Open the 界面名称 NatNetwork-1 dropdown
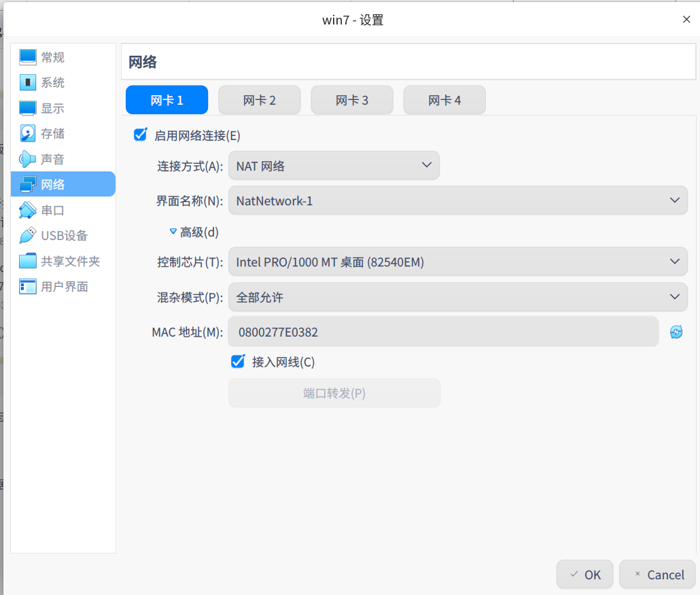700x595 pixels. [457, 200]
